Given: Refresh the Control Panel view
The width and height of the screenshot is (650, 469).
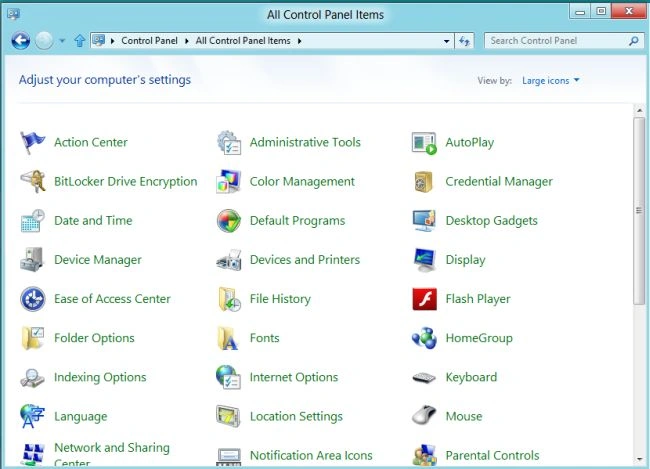Looking at the screenshot, I should pyautogui.click(x=464, y=41).
